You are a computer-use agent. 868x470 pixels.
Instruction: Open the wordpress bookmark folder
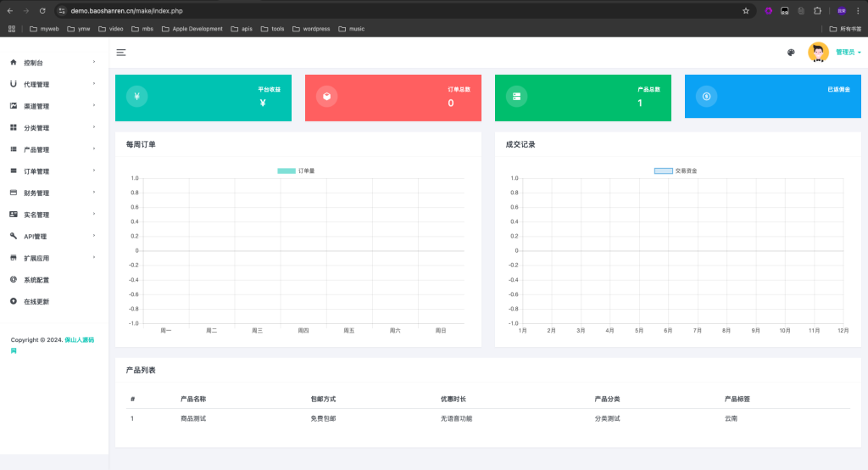(311, 29)
